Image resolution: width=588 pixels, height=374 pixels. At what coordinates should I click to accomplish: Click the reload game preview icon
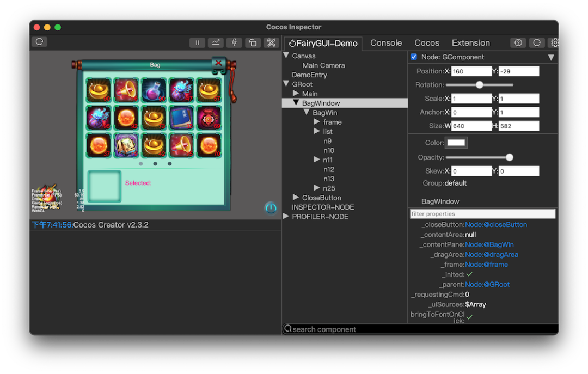tap(39, 42)
